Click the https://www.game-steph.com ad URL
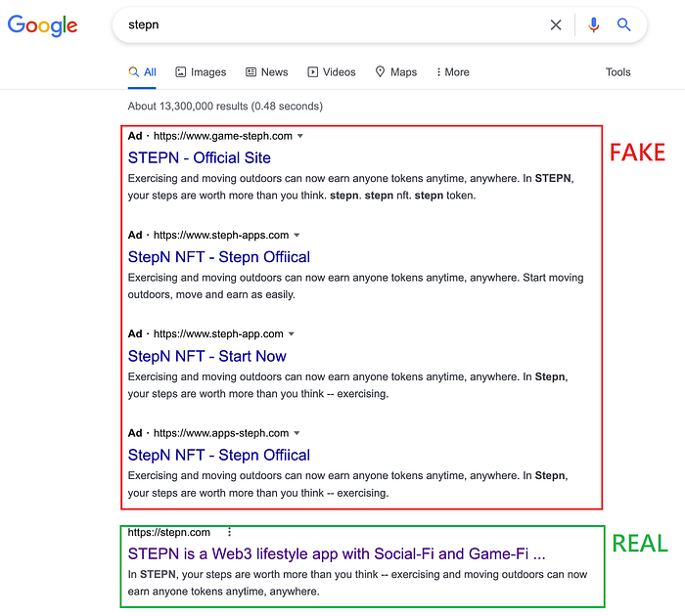This screenshot has width=685, height=616. (223, 136)
